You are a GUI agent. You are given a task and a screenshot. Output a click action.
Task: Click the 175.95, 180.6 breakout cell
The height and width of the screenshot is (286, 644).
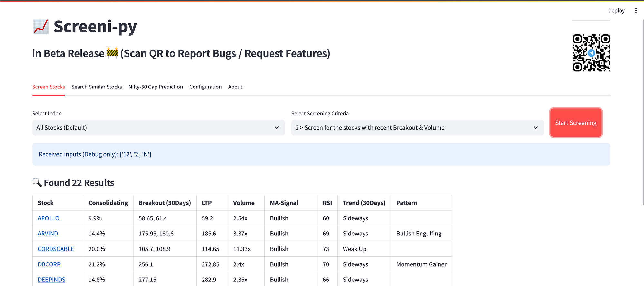(x=165, y=234)
